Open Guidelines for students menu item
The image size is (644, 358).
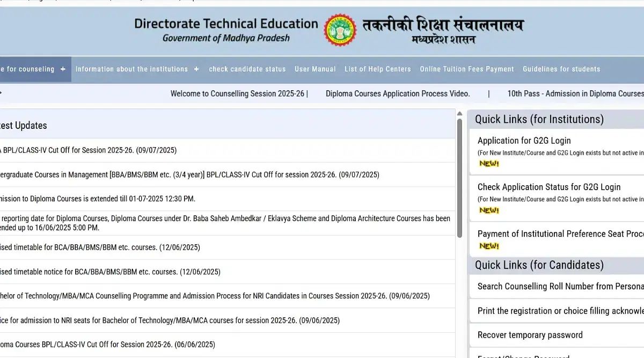click(x=561, y=69)
